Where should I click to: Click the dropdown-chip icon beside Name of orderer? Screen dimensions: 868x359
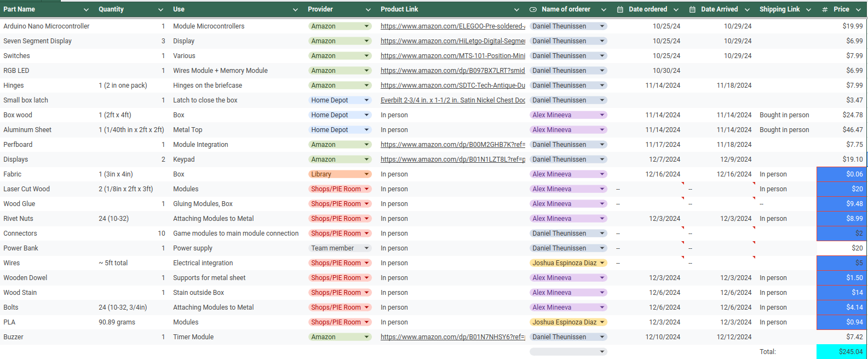tap(533, 9)
